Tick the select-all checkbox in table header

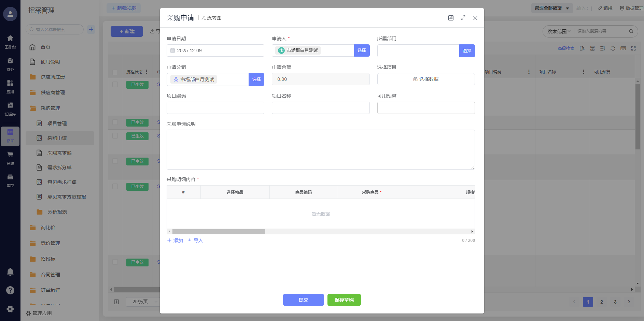click(115, 72)
